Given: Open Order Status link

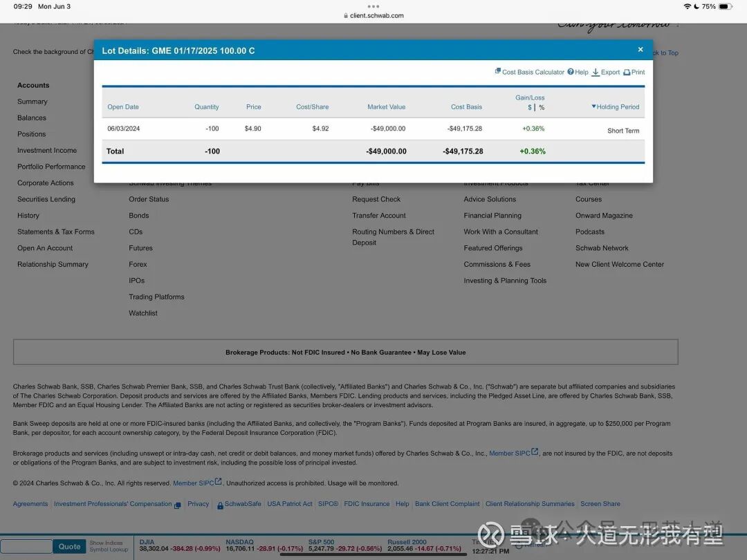Looking at the screenshot, I should (149, 199).
